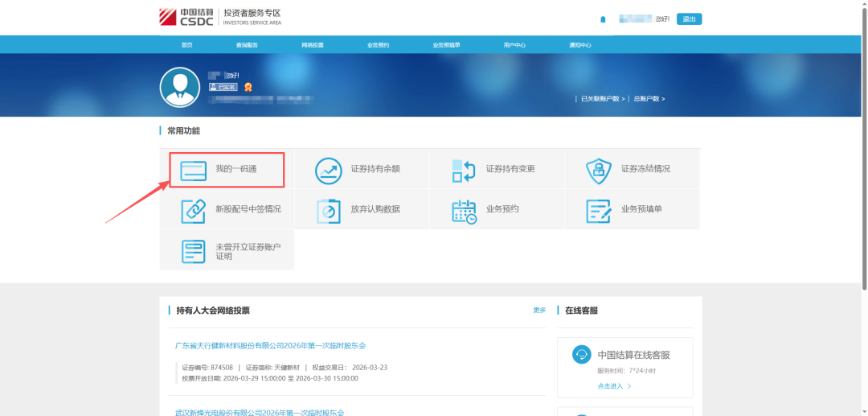Click the notification bell icon in header
Viewport: 868px width, 416px height.
(x=603, y=19)
